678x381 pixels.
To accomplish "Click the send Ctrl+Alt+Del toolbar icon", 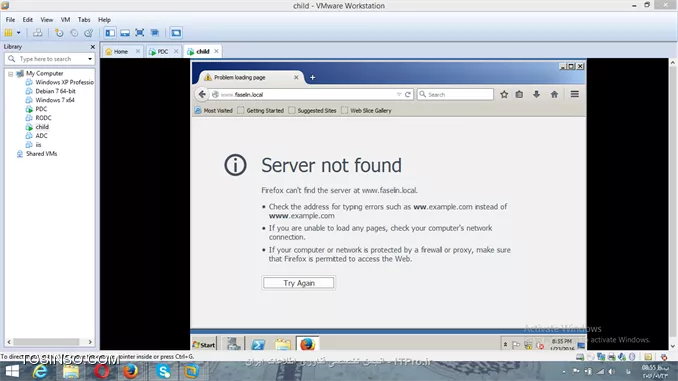I will coord(38,32).
